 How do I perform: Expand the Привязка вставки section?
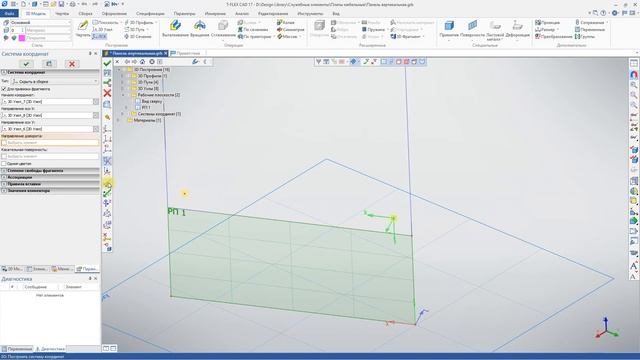click(50, 184)
